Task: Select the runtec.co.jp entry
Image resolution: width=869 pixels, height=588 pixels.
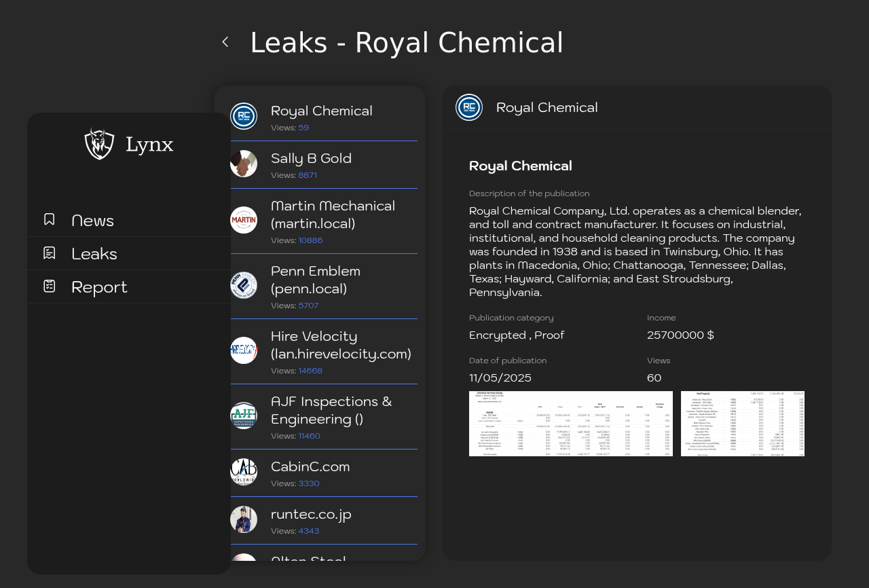Action: click(324, 521)
